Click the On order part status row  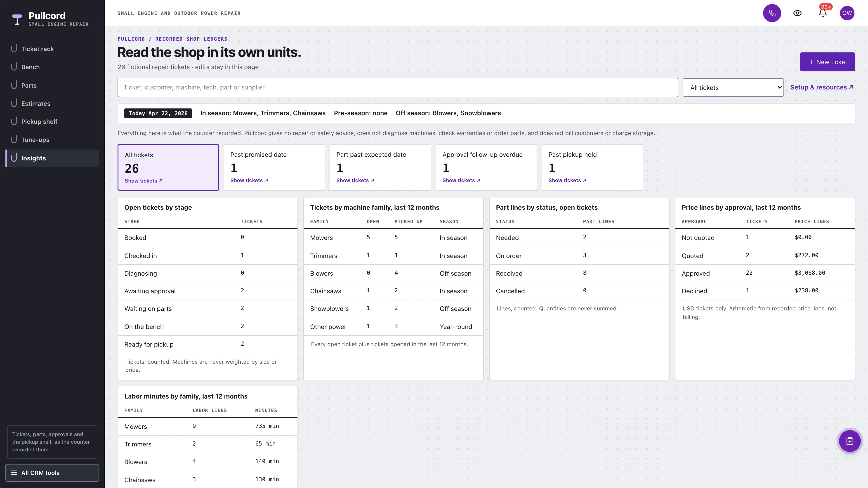pyautogui.click(x=579, y=256)
